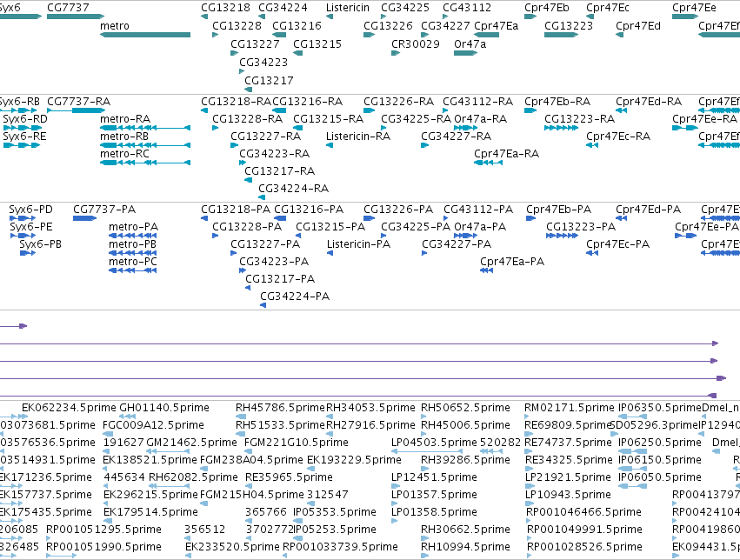
Task: Select the RH50652.5prime EST label
Action: [465, 408]
